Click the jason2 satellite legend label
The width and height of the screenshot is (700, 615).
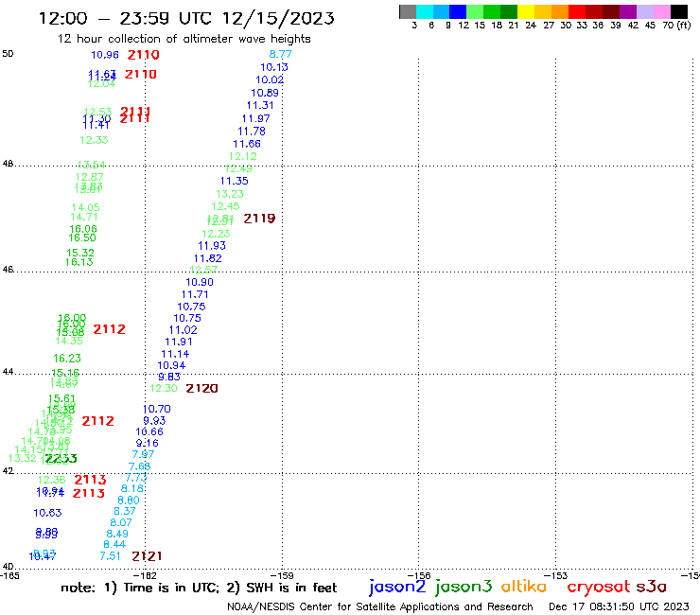(397, 587)
